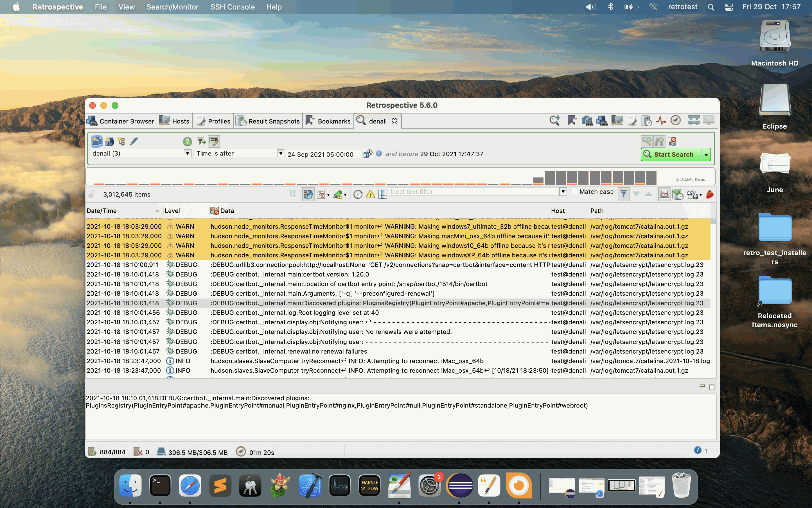
Task: Click the monitor chart icon in the results toolbar
Action: [664, 194]
